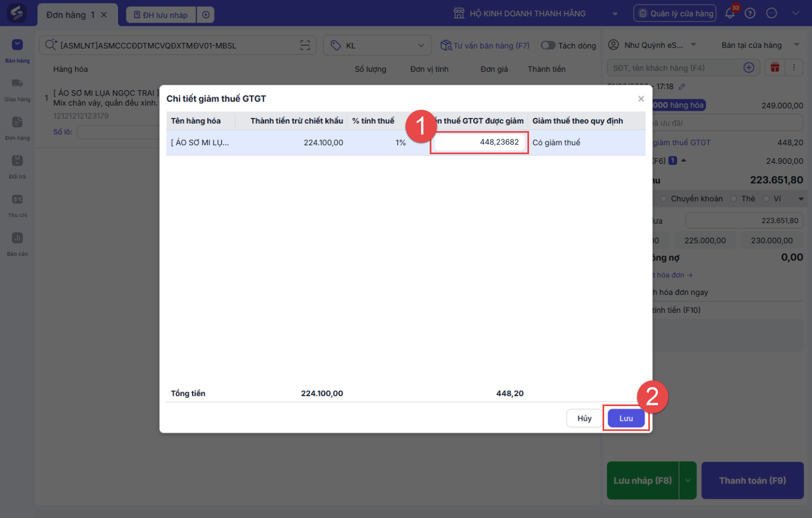Click the [ ÁO SƠ MI LỤ... dialog row name
Image resolution: width=812 pixels, height=518 pixels.
pyautogui.click(x=200, y=142)
